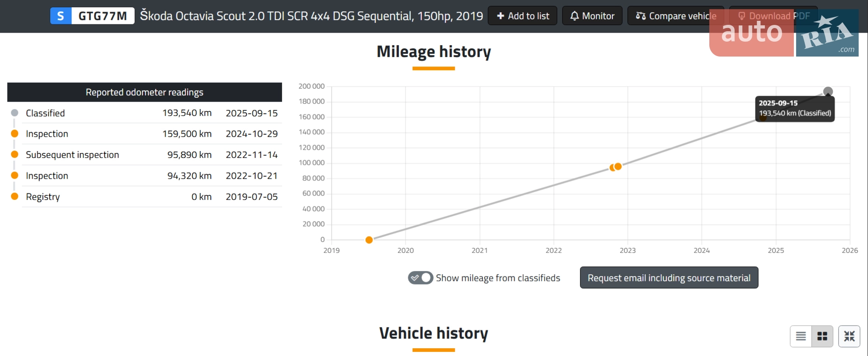Click the grey Classified point on chart
This screenshot has height=356, width=868.
828,91
